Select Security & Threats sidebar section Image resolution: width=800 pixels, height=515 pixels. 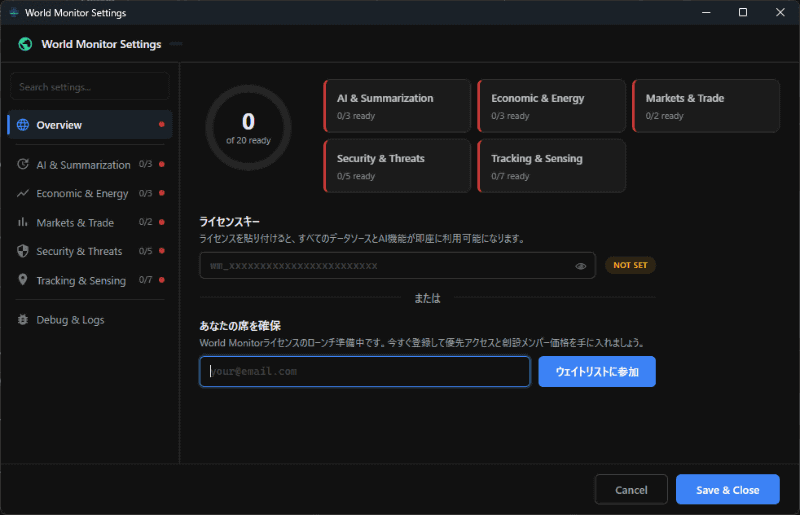[x=90, y=251]
